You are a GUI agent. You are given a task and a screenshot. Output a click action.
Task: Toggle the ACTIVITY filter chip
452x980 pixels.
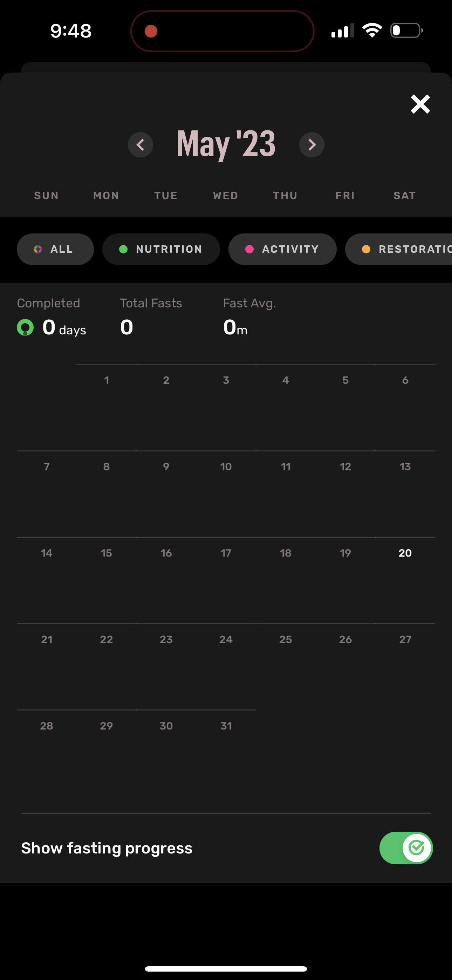pyautogui.click(x=282, y=249)
